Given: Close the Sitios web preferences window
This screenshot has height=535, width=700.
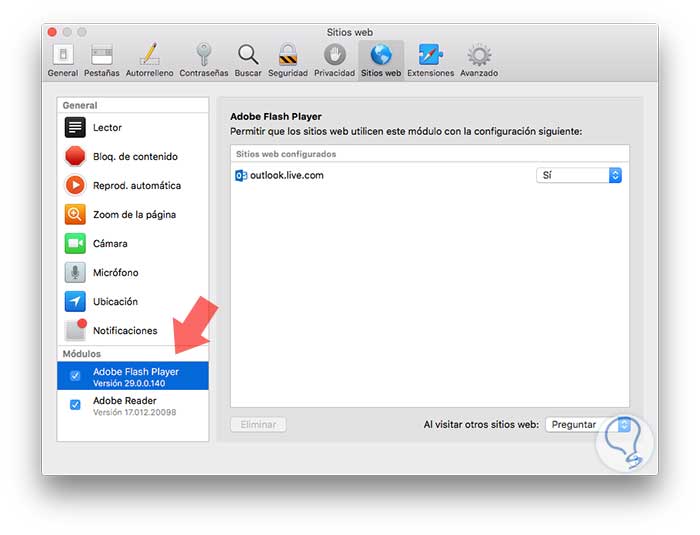Looking at the screenshot, I should pos(52,32).
